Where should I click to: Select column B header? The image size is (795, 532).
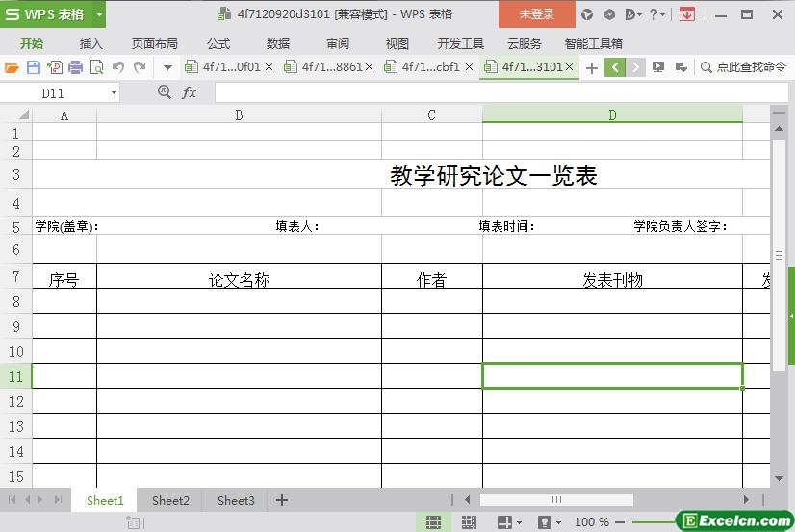point(239,115)
